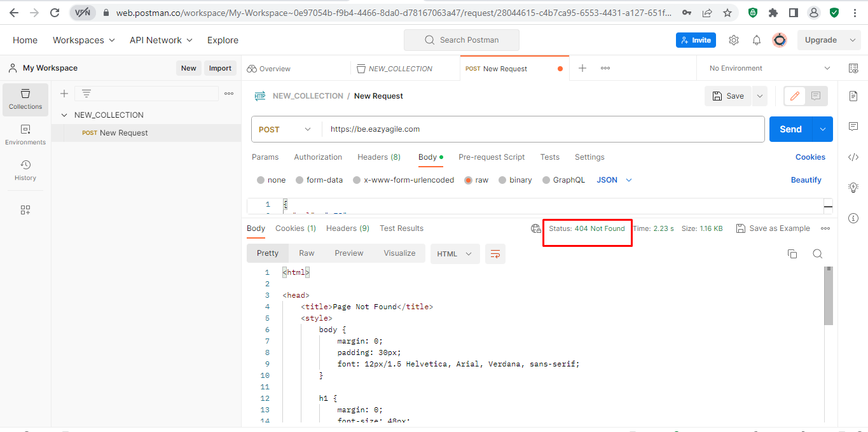The image size is (868, 432).
Task: Switch to Params tab
Action: pyautogui.click(x=265, y=157)
